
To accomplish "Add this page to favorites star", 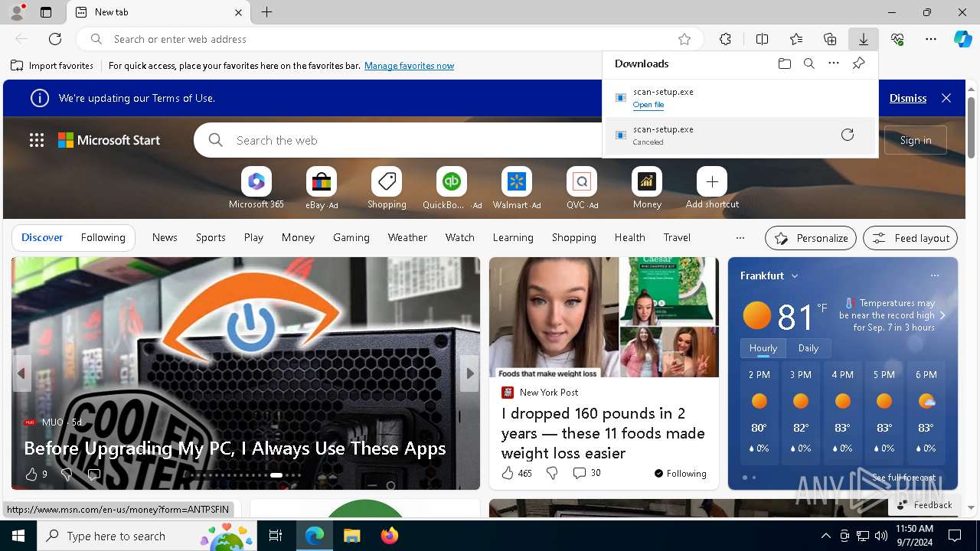I will coord(684,39).
